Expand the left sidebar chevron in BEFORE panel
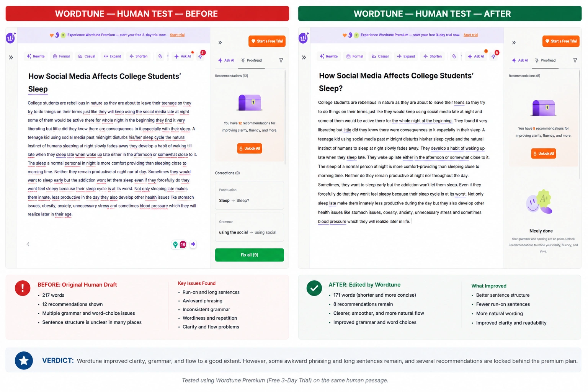The width and height of the screenshot is (588, 392). [x=11, y=57]
